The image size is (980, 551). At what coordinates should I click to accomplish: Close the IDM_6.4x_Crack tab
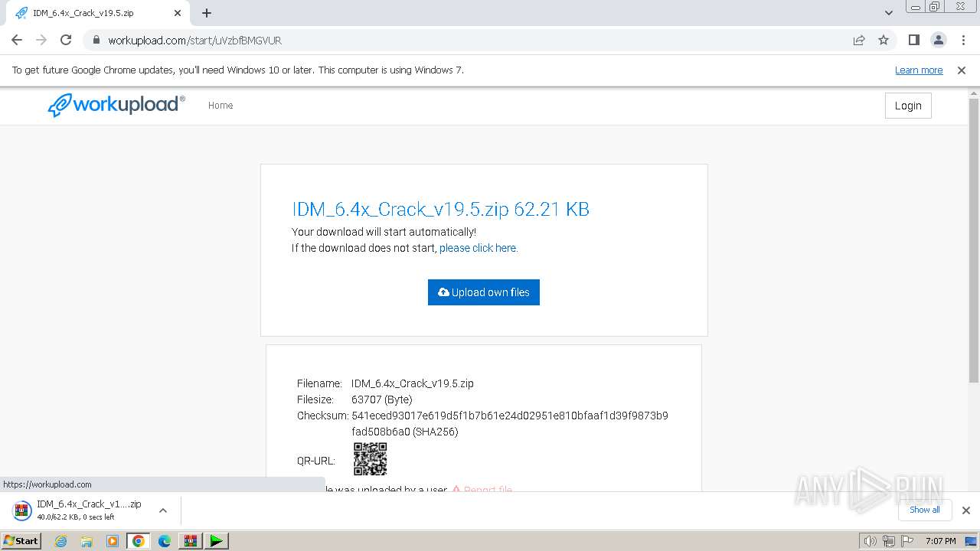(x=178, y=13)
